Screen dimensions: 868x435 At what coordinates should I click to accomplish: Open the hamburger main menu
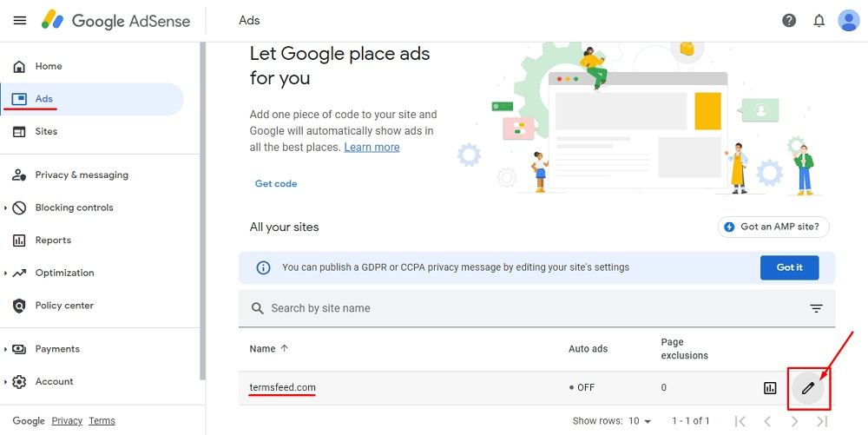(20, 21)
